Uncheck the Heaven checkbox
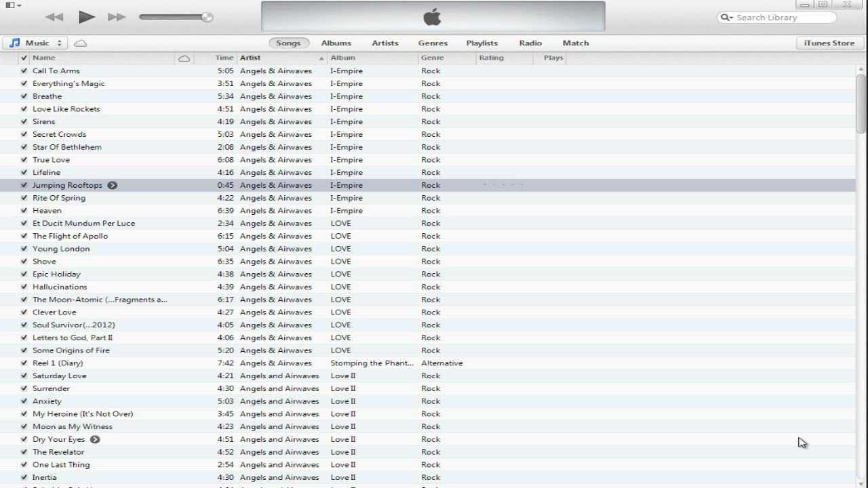This screenshot has width=868, height=488. tap(24, 211)
